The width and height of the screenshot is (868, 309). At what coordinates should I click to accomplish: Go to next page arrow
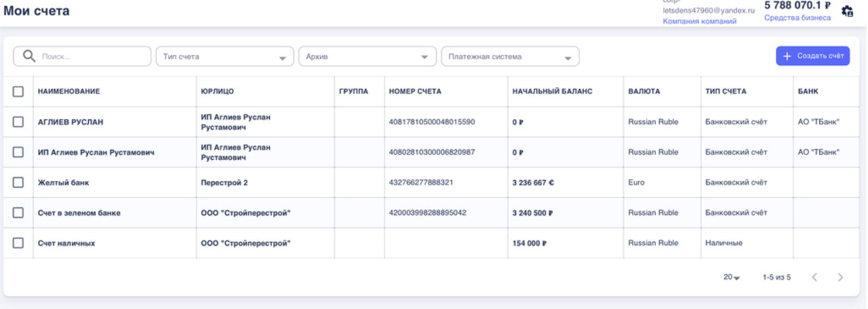pos(840,277)
